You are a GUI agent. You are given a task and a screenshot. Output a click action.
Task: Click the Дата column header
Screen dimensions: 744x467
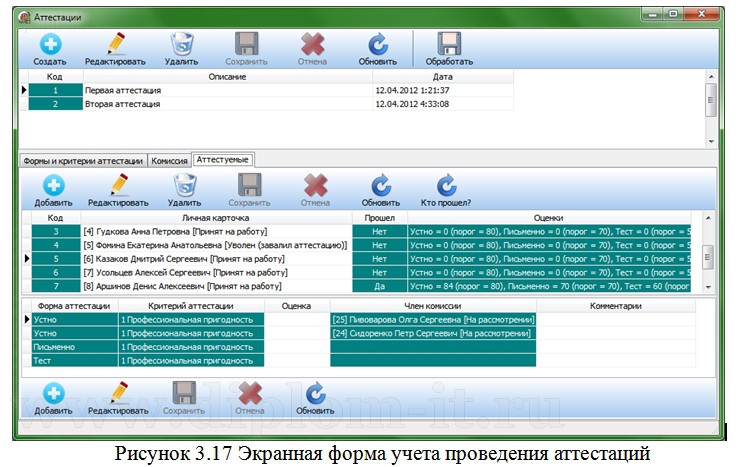[x=442, y=76]
